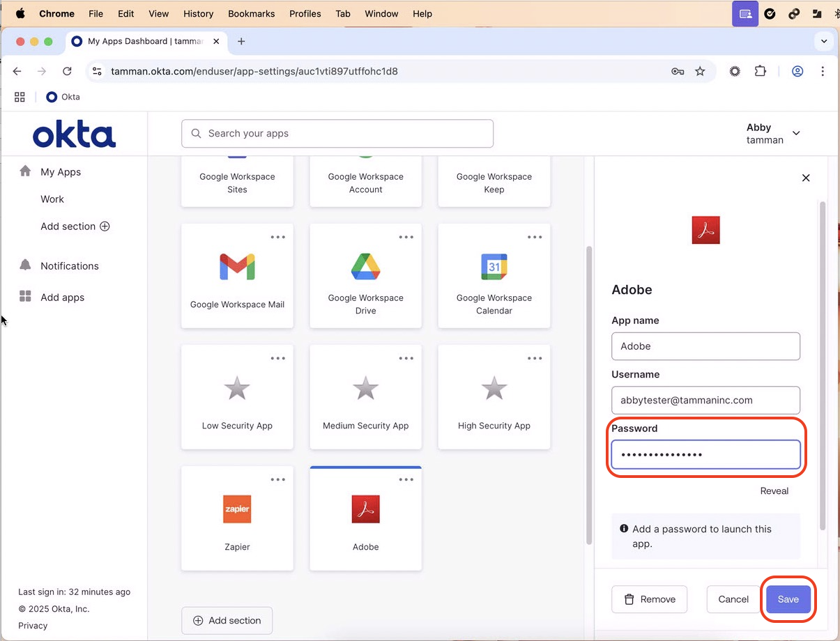Image resolution: width=840 pixels, height=641 pixels.
Task: Open options menu for Zapier
Action: 277,479
